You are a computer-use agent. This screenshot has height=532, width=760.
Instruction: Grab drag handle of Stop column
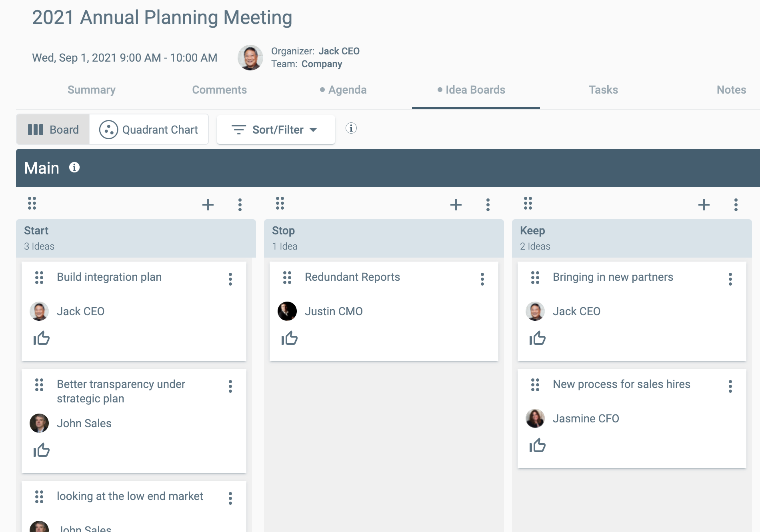pos(280,203)
